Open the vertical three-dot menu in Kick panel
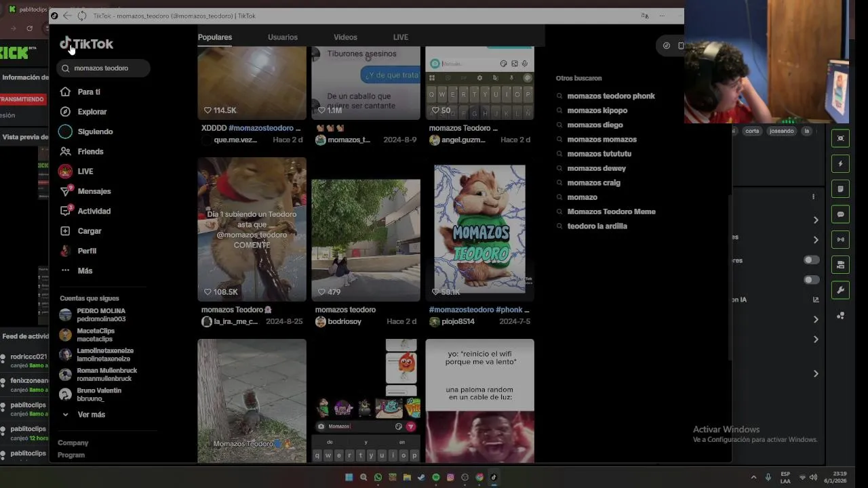The image size is (868, 488). coord(813,197)
